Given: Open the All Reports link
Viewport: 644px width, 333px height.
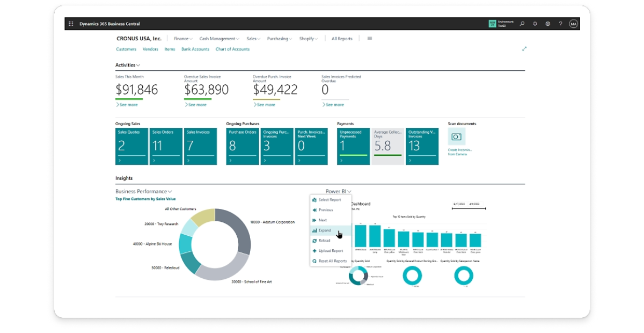Looking at the screenshot, I should coord(342,39).
